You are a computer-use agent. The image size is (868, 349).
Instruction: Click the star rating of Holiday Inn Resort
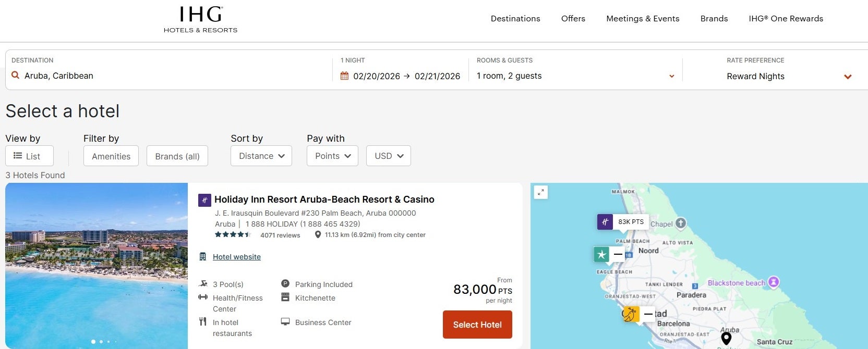[233, 235]
